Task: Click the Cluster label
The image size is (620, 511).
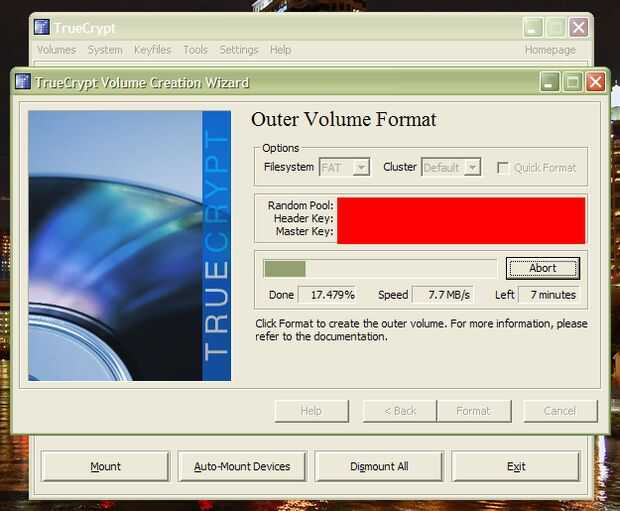Action: [x=400, y=167]
